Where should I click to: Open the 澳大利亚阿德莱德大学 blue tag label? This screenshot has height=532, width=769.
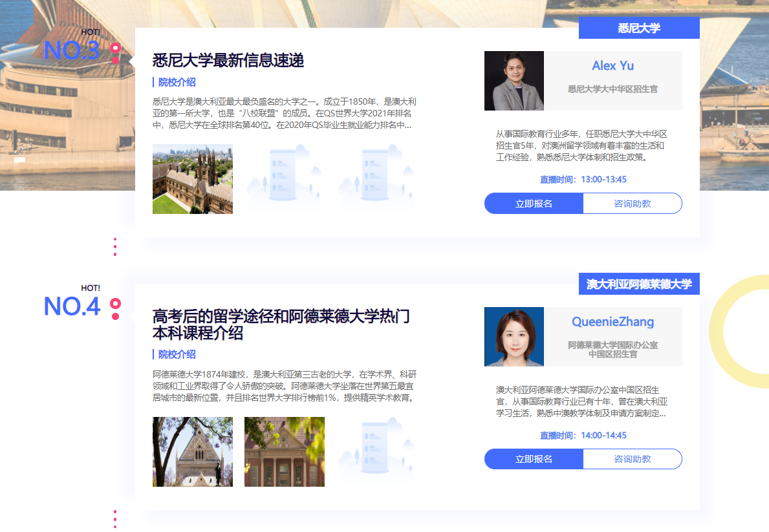[639, 284]
